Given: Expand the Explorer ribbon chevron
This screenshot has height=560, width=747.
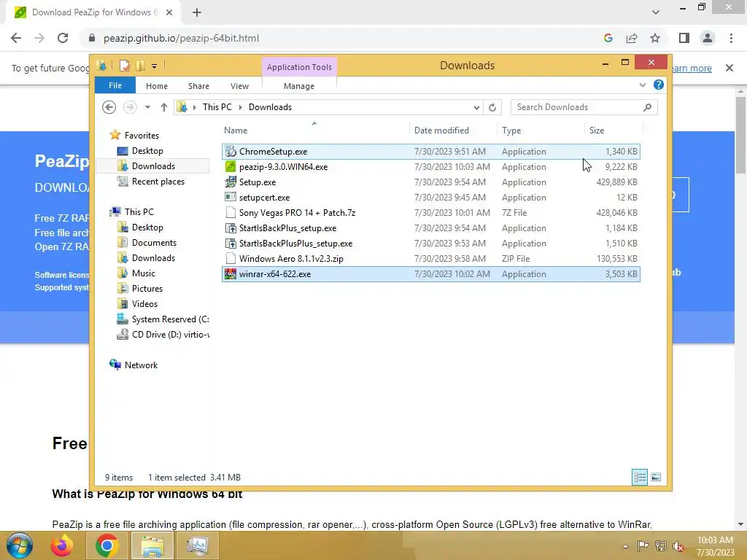Looking at the screenshot, I should point(642,85).
